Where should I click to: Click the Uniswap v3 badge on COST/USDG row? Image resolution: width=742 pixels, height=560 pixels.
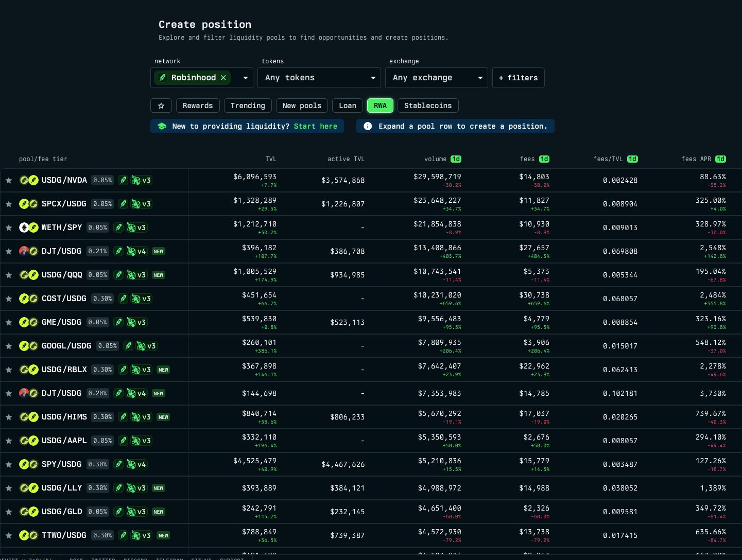141,299
